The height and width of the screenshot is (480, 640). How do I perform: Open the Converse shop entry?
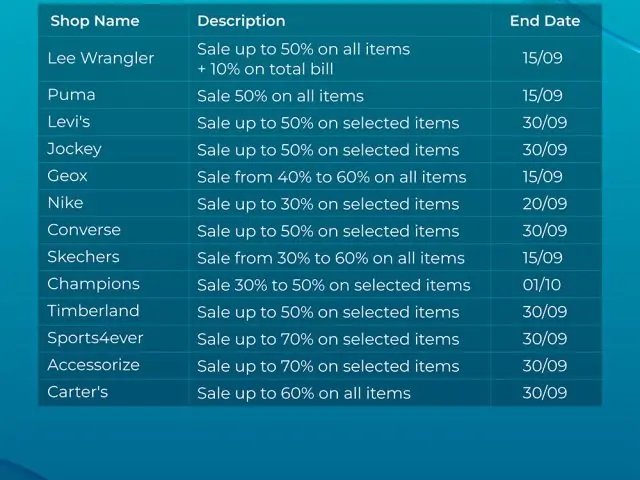coord(84,230)
